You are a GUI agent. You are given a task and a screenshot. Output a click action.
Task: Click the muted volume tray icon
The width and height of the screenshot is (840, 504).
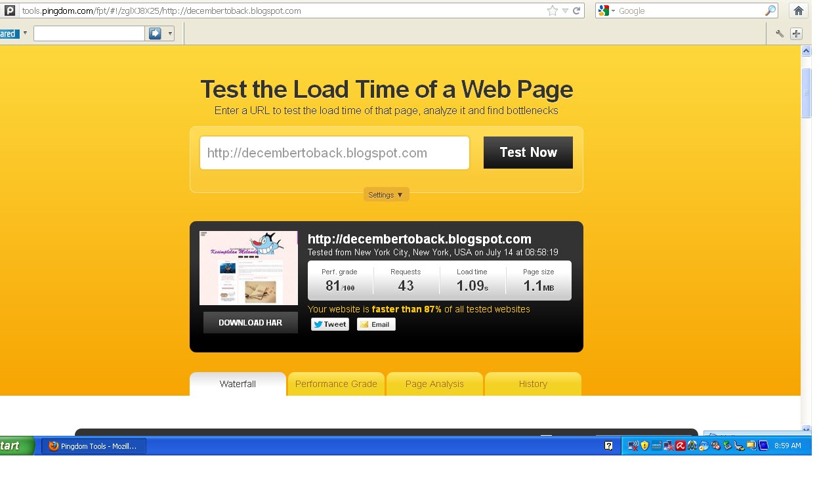coord(715,446)
